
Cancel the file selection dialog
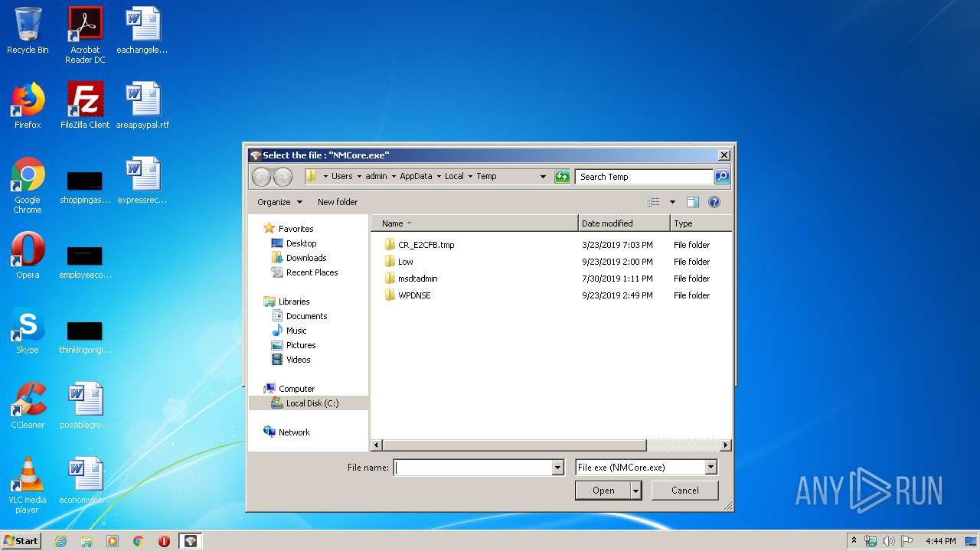pyautogui.click(x=684, y=491)
